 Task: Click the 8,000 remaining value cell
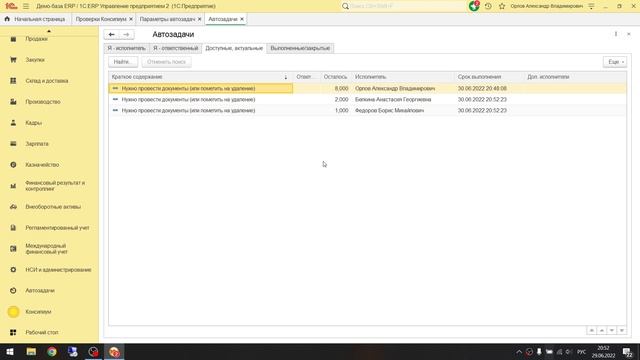coord(336,89)
